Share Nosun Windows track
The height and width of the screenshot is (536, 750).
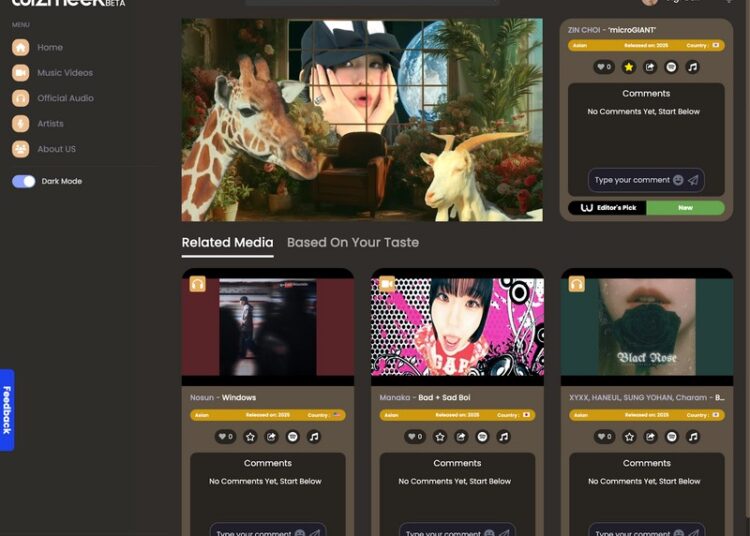271,437
